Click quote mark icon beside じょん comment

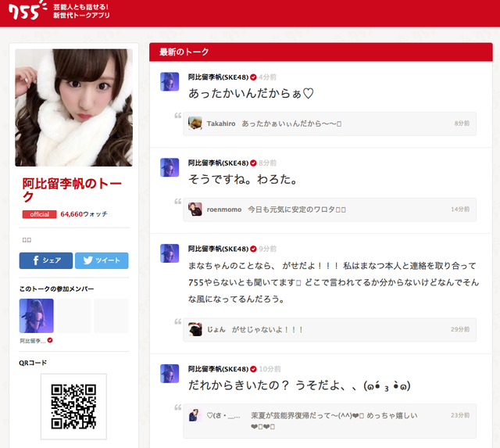(177, 321)
